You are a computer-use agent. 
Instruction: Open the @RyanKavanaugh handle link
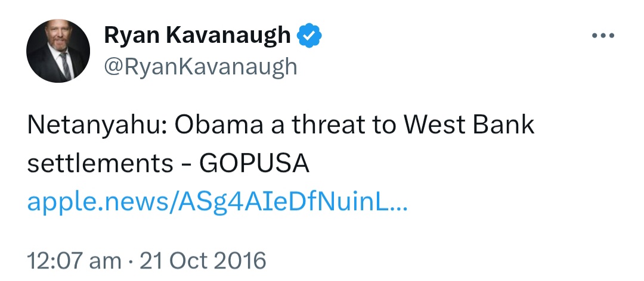(x=200, y=66)
